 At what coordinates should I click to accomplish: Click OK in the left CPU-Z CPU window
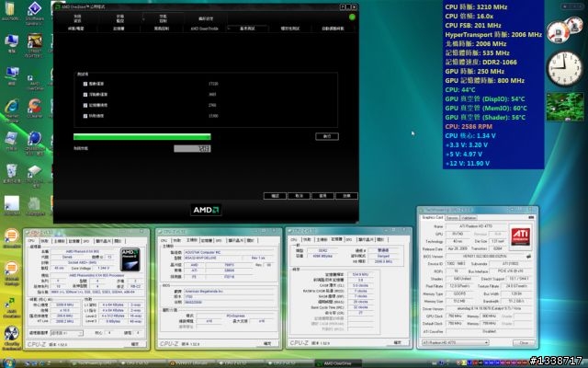pos(135,344)
